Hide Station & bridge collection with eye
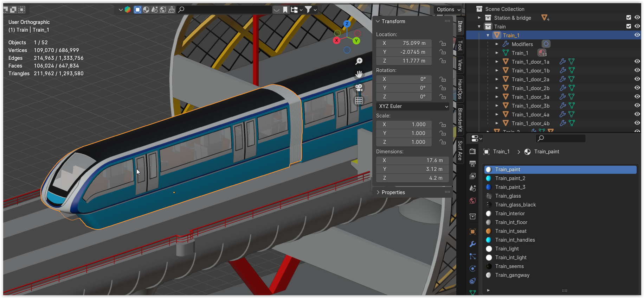 click(x=637, y=18)
